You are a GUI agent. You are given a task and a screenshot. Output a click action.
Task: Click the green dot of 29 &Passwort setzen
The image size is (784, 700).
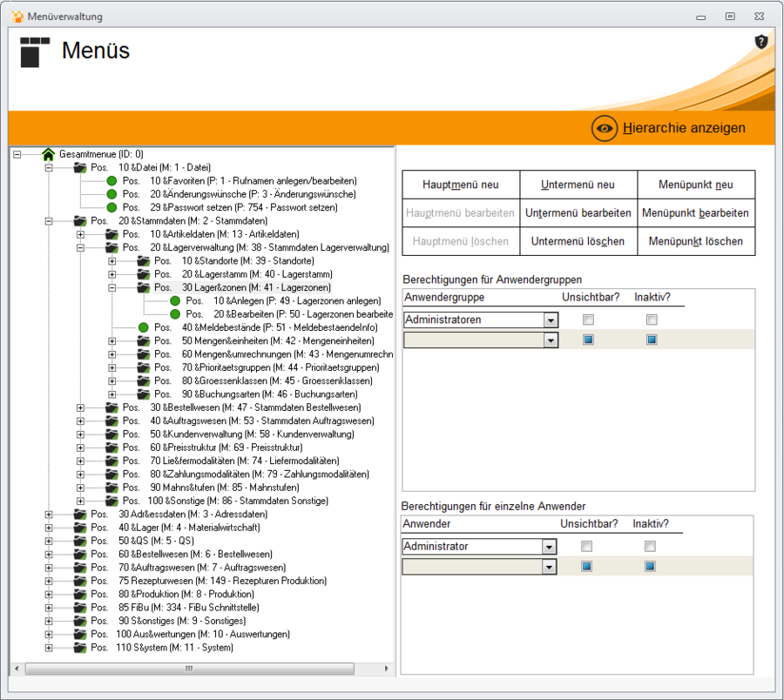click(x=112, y=207)
